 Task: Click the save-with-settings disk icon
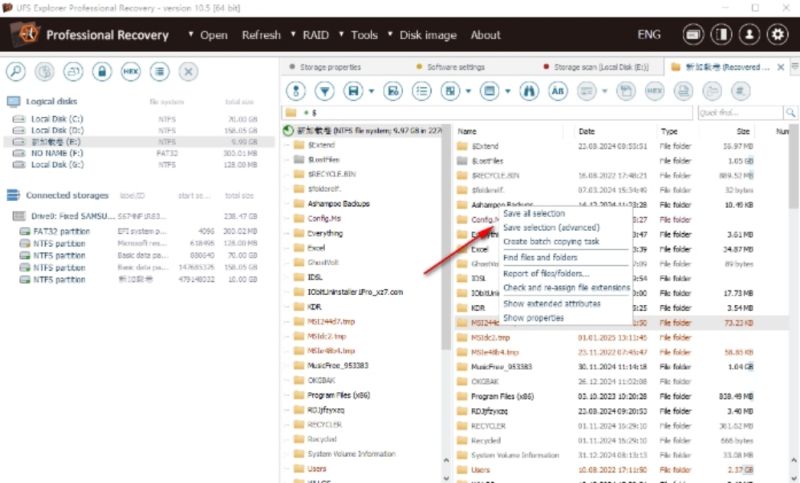pos(393,91)
